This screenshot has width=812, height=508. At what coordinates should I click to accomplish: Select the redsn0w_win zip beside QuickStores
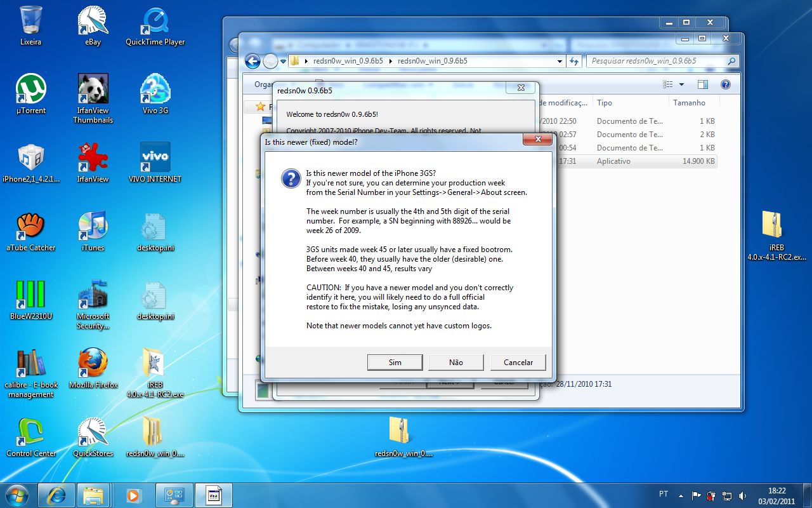pyautogui.click(x=155, y=438)
